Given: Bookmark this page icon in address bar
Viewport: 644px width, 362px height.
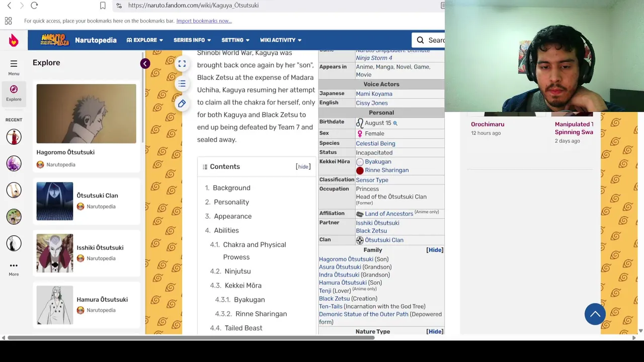Looking at the screenshot, I should (x=103, y=6).
